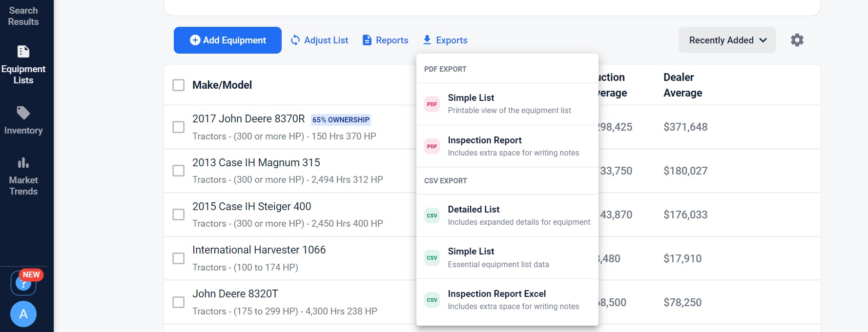The image size is (868, 332).
Task: Click the download icon beside Exports
Action: coord(427,40)
